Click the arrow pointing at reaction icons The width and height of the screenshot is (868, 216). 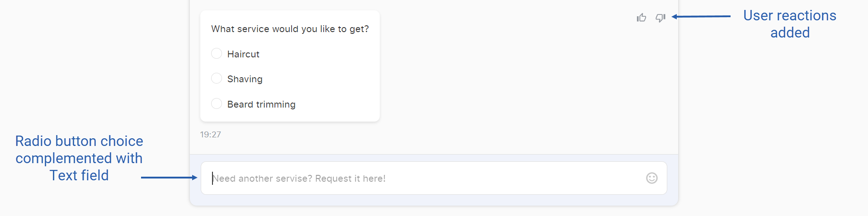tap(701, 16)
